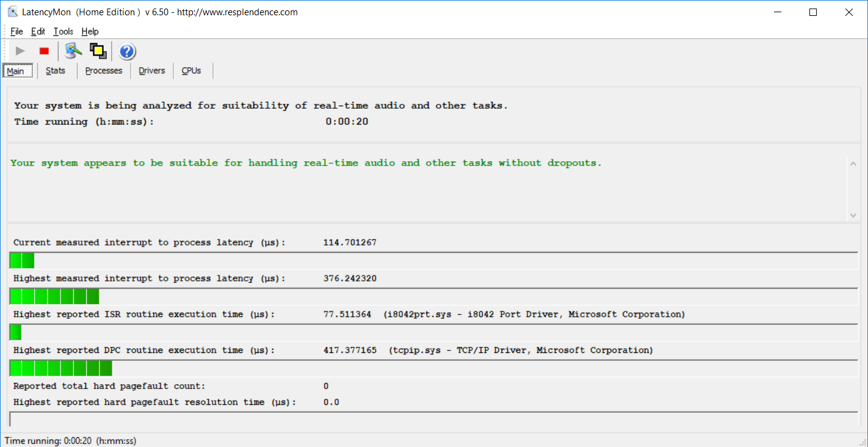This screenshot has height=447, width=868.
Task: Click the overlapping yellow squares toolbar icon
Action: 98,51
